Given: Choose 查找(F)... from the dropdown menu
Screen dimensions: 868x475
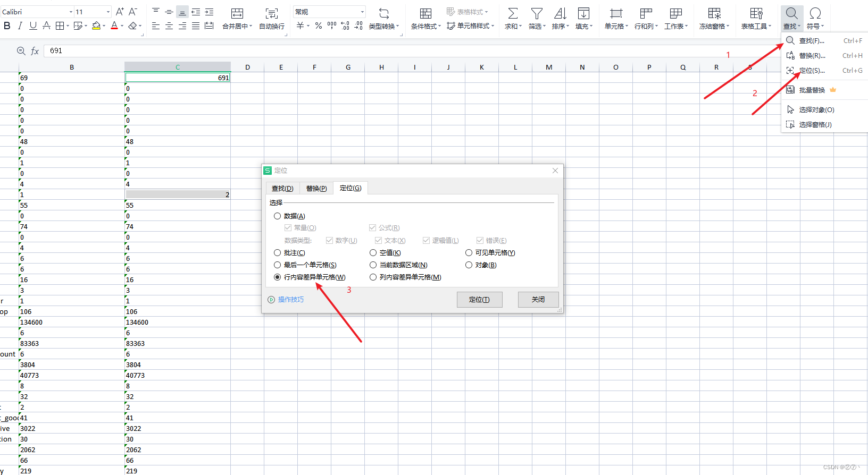Looking at the screenshot, I should (824, 40).
